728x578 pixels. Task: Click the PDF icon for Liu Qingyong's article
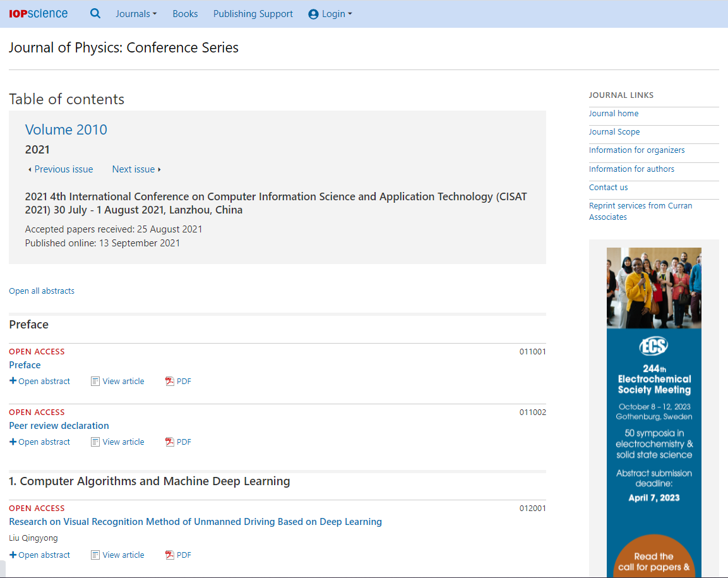click(x=169, y=555)
